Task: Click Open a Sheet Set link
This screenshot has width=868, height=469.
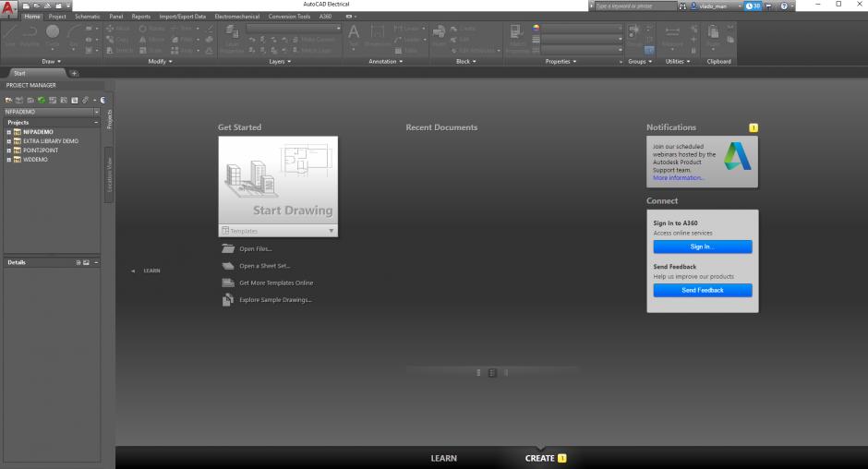Action: (265, 266)
